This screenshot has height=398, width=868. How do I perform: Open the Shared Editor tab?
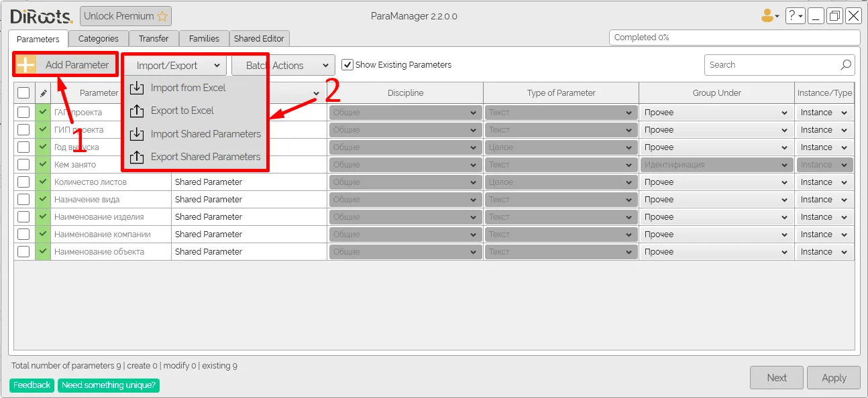point(259,39)
